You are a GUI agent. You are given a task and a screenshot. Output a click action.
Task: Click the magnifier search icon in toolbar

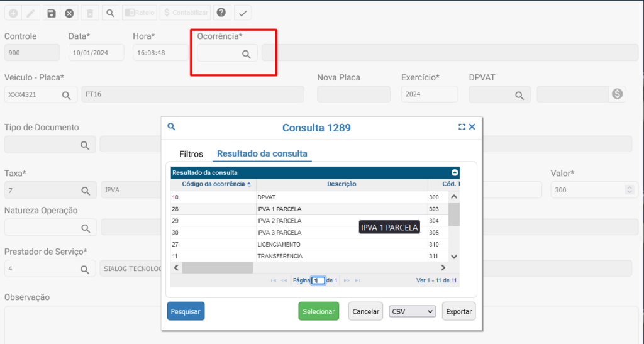(109, 13)
